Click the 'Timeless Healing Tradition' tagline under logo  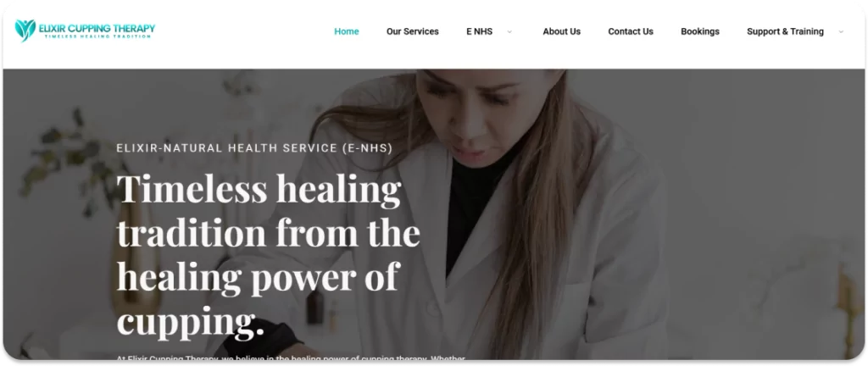pyautogui.click(x=97, y=36)
